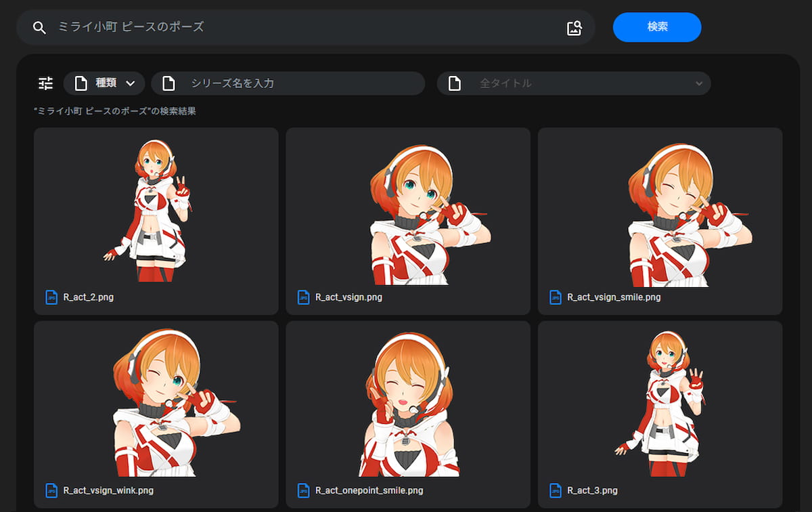Expand the 種類 type dropdown

(x=104, y=83)
